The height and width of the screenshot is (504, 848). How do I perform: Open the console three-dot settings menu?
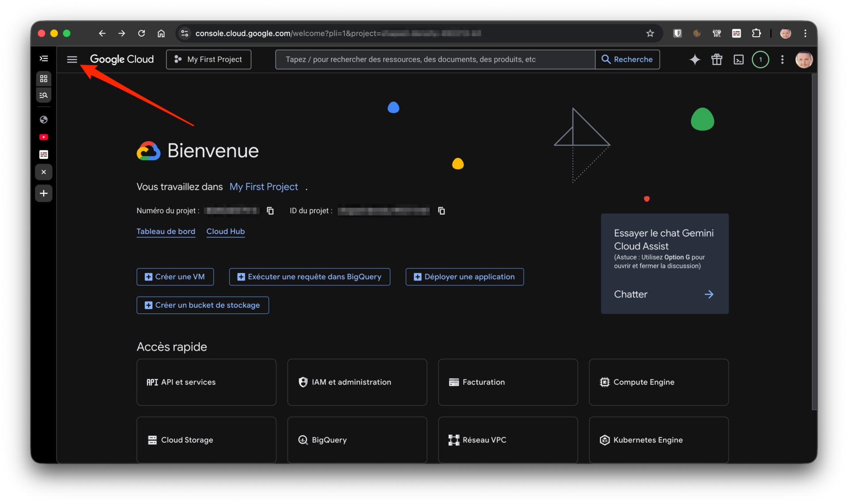[x=782, y=59]
